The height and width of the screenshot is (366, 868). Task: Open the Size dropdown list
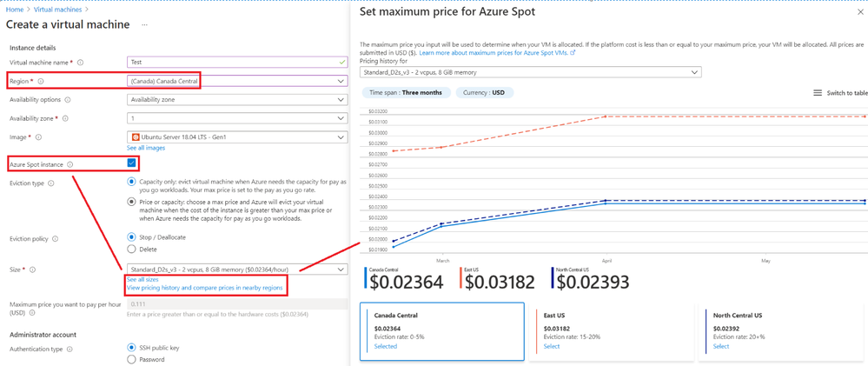[x=340, y=270]
